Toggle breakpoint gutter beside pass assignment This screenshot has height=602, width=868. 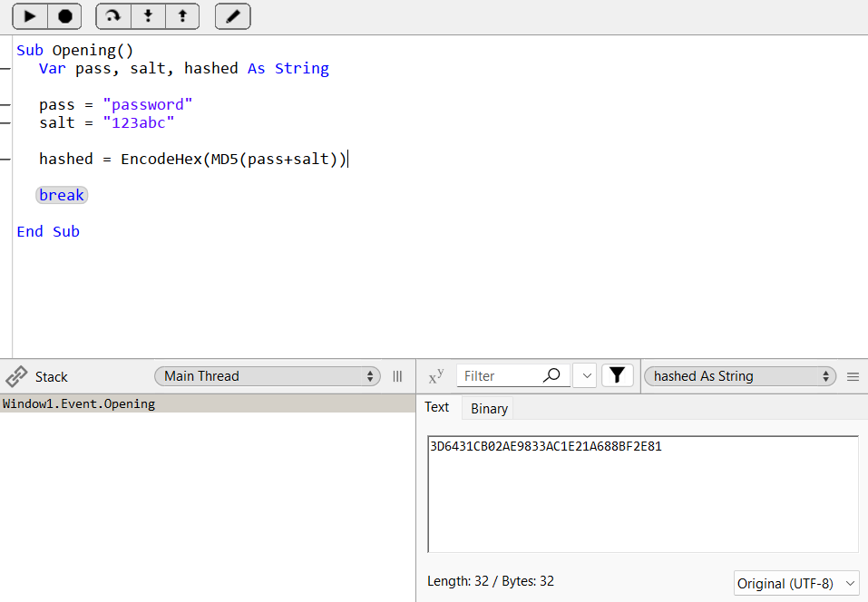(x=5, y=104)
